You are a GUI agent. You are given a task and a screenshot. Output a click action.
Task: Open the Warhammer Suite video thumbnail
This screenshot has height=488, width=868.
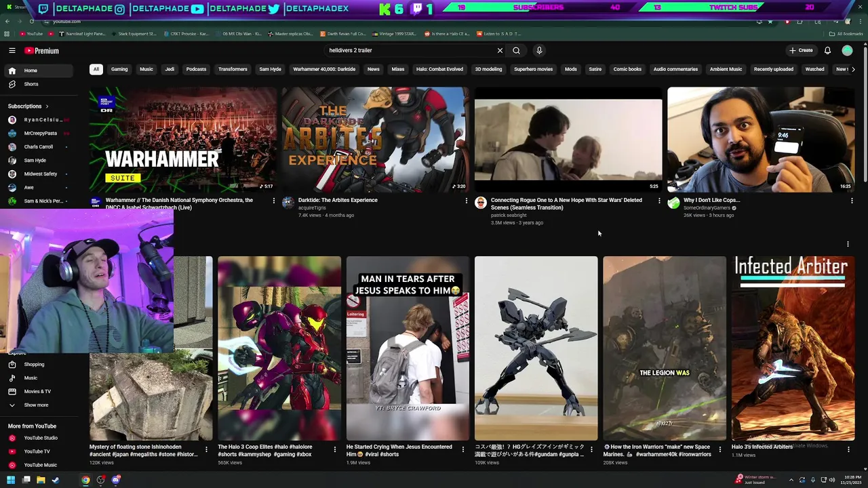(x=183, y=140)
